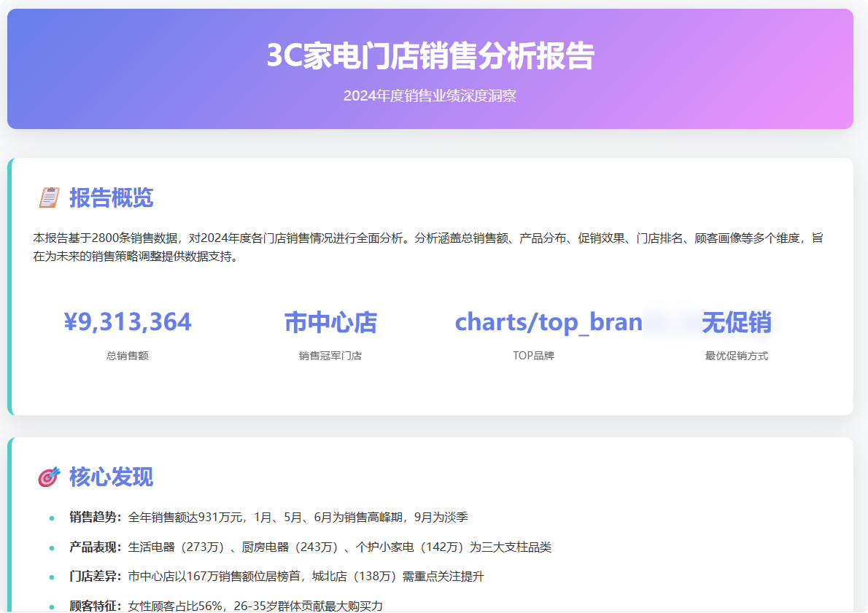
Task: Click the 最优促销方式 label
Action: click(737, 355)
